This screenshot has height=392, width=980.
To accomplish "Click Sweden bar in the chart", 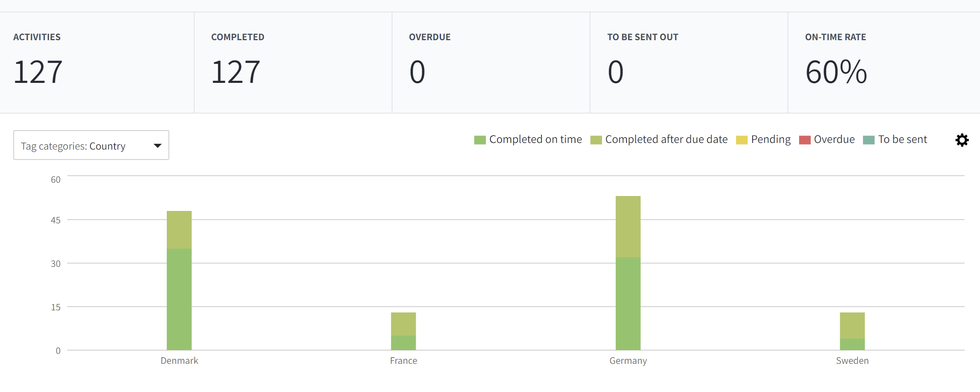I will point(852,331).
